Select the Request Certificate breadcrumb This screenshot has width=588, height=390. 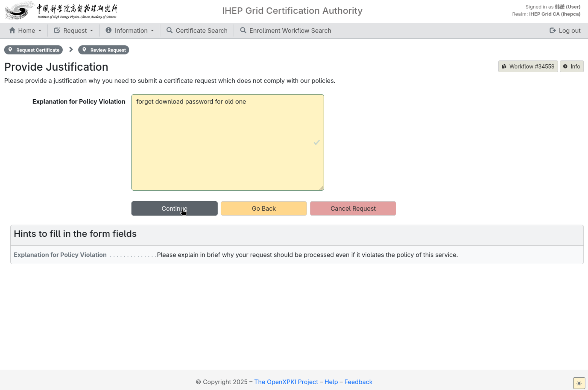[33, 50]
